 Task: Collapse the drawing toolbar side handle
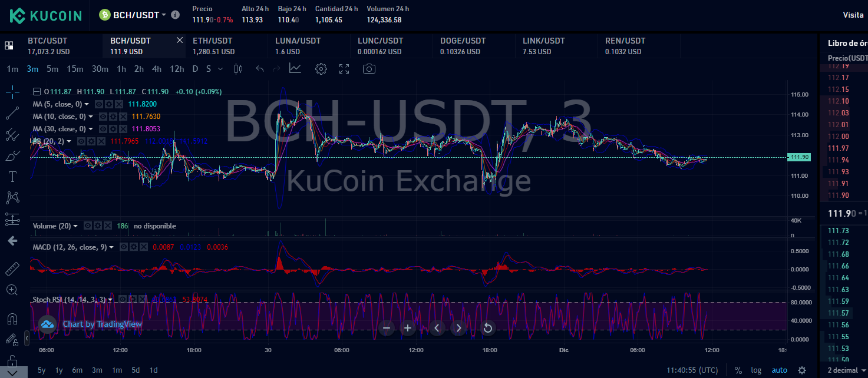coord(27,339)
